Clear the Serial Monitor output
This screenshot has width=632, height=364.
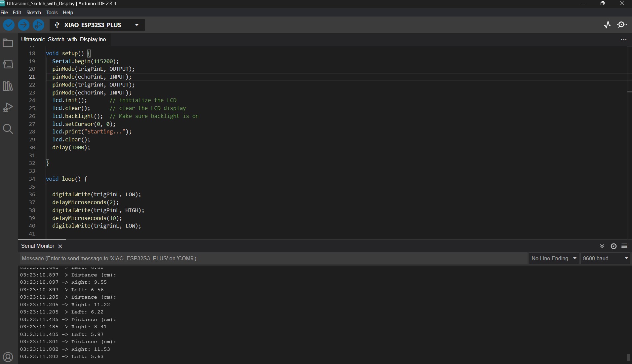pyautogui.click(x=624, y=246)
